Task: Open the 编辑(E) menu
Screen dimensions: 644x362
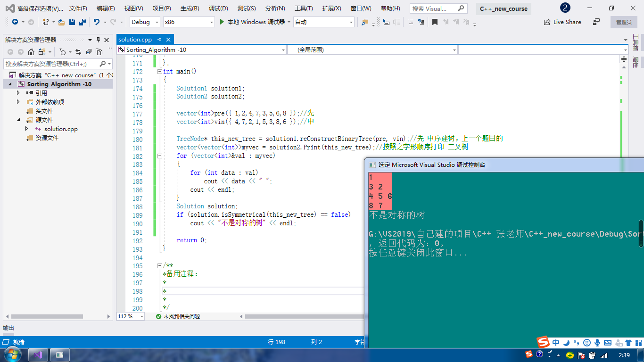Action: [x=106, y=8]
